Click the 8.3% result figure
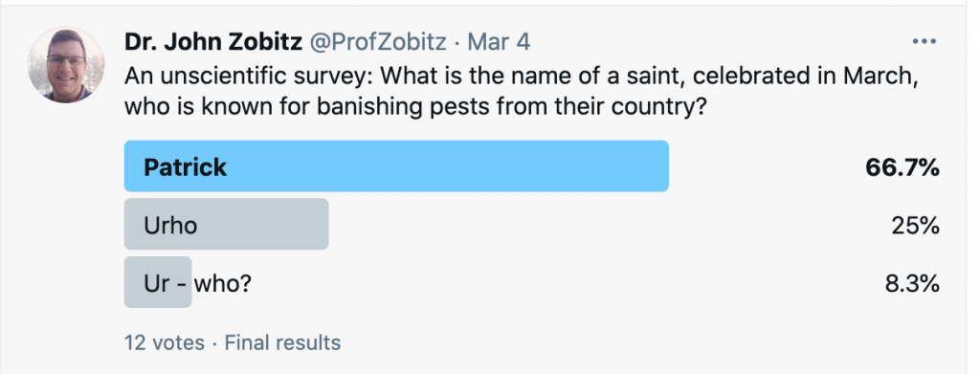 (912, 284)
